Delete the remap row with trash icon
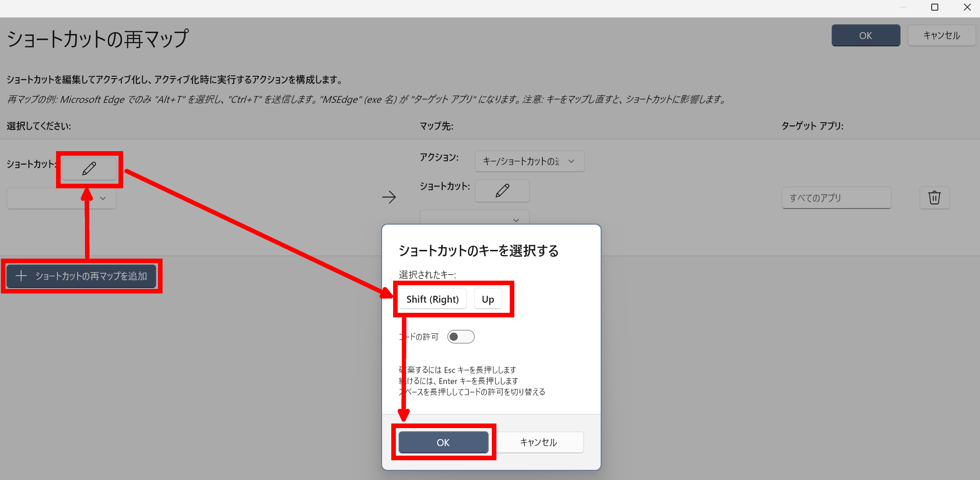Image resolution: width=980 pixels, height=480 pixels. click(x=934, y=198)
